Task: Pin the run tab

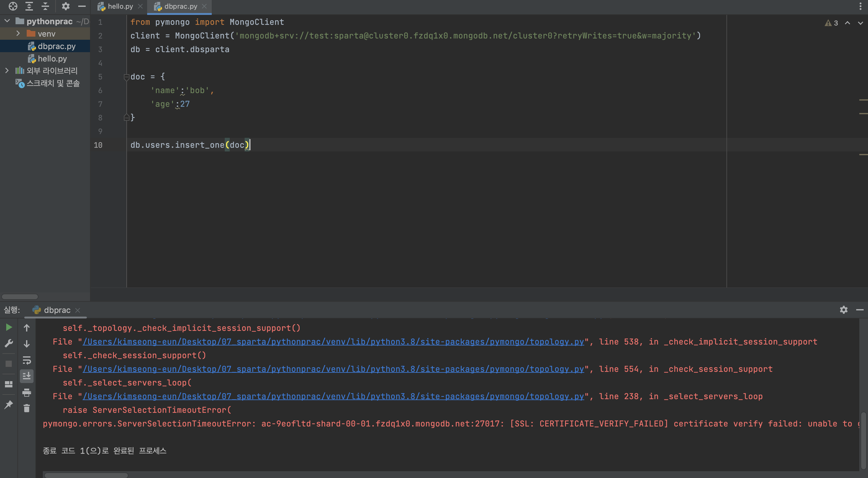Action: point(9,404)
